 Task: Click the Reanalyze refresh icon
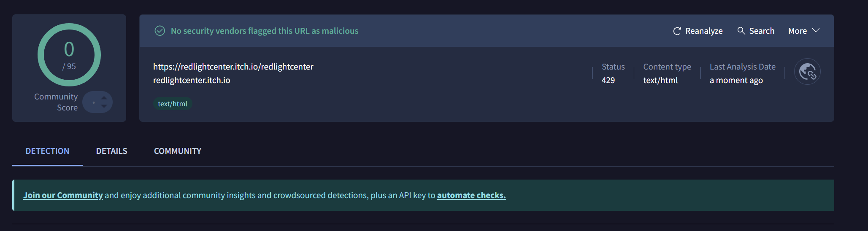tap(677, 31)
